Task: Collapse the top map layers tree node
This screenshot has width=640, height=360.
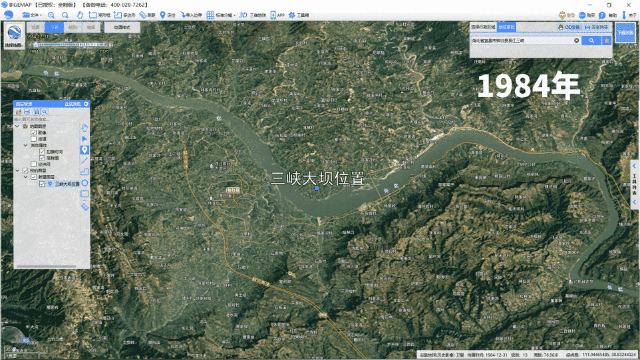Action: coord(17,126)
